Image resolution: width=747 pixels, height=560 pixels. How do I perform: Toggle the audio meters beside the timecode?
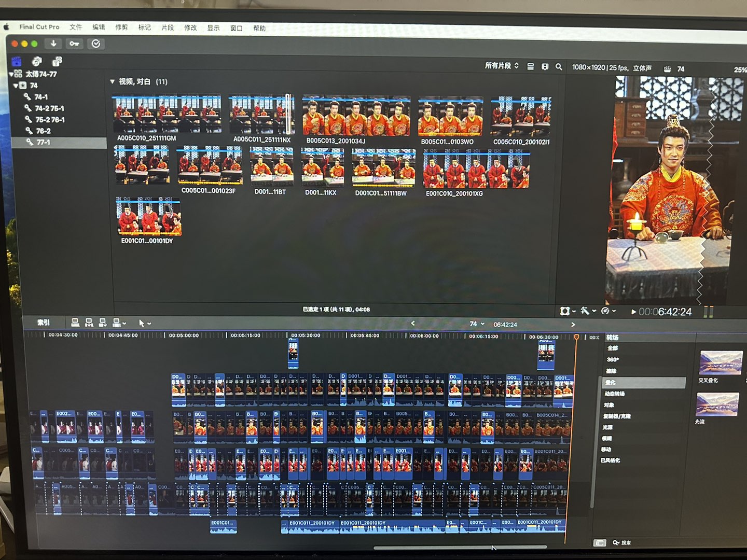708,312
